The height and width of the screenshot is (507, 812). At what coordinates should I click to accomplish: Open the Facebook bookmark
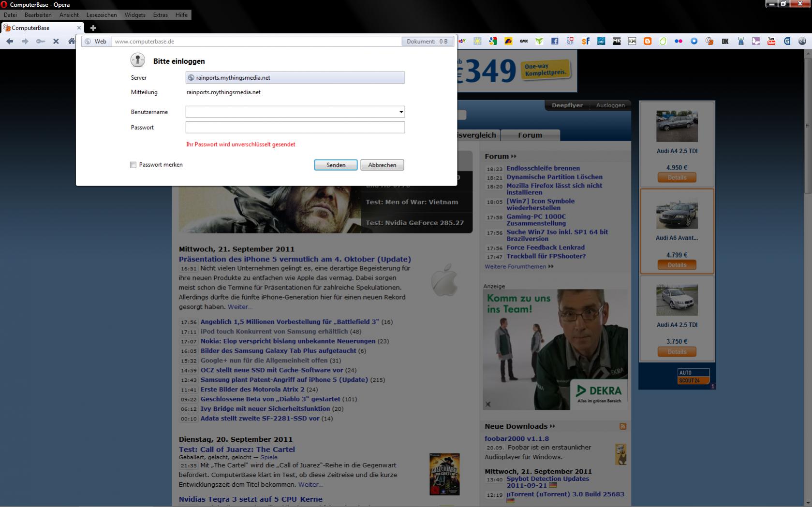pyautogui.click(x=555, y=42)
